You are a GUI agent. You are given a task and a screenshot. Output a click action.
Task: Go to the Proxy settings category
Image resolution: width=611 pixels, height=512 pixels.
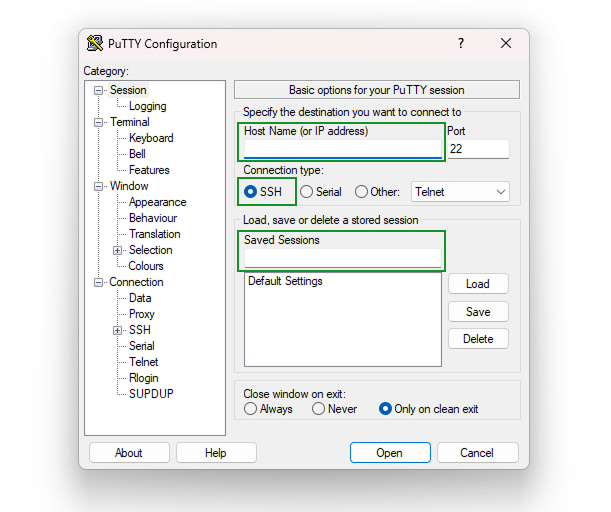(x=141, y=314)
